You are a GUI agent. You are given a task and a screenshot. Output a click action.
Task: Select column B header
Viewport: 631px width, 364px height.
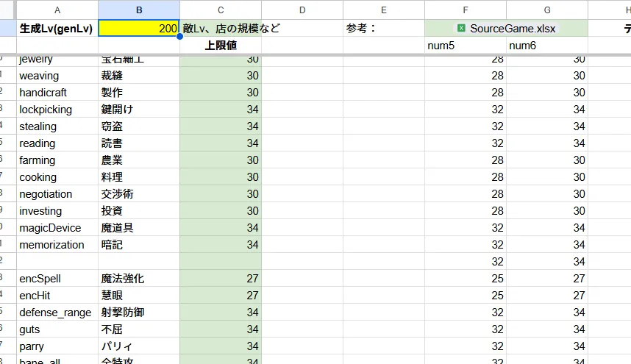(x=139, y=10)
